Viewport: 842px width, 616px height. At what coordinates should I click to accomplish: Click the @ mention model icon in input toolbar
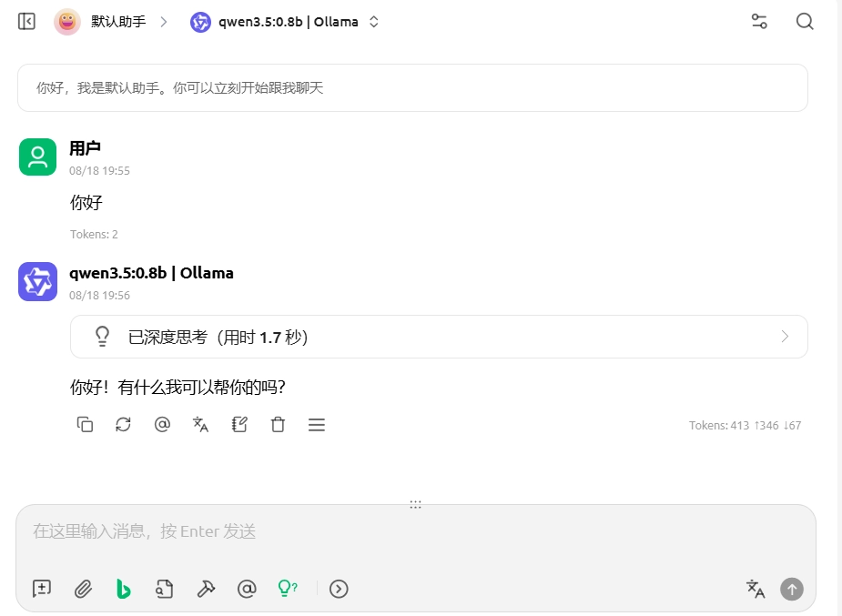coord(247,589)
